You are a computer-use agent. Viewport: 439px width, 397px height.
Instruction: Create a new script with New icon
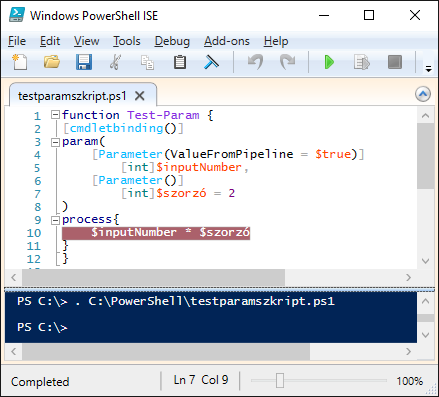click(x=19, y=62)
